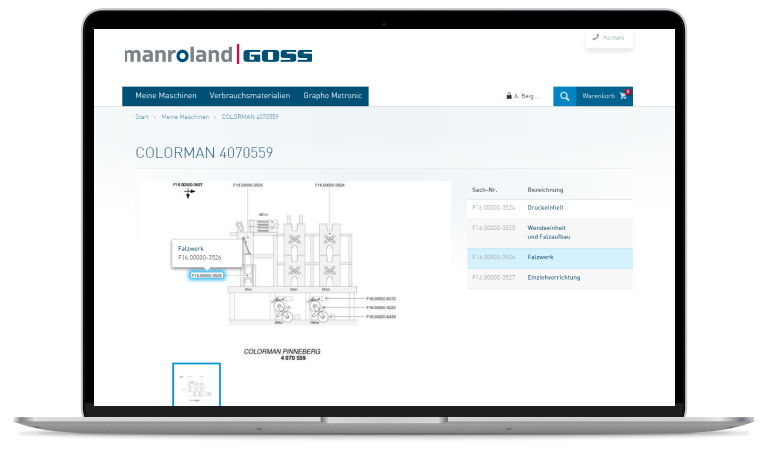The width and height of the screenshot is (768, 449).
Task: Open the Verbrauchsmaterialien menu
Action: pos(250,96)
